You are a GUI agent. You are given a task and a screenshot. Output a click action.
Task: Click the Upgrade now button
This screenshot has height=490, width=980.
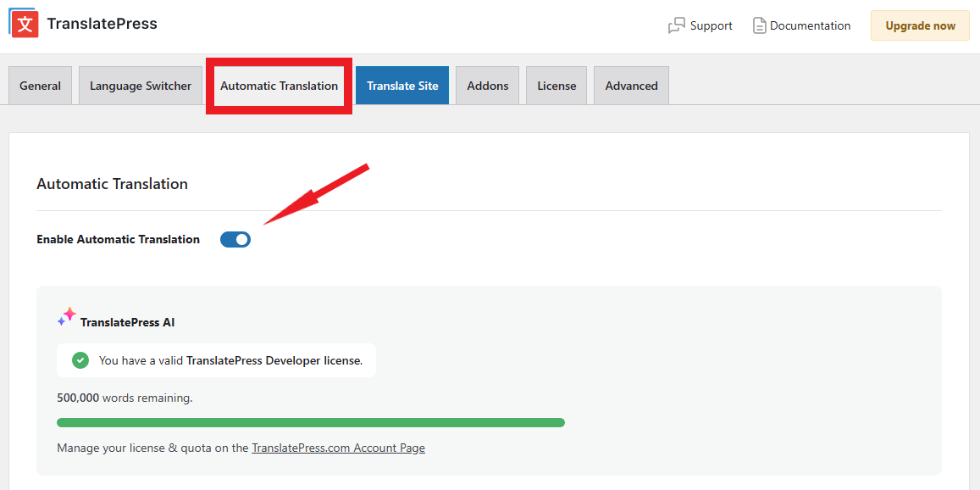(920, 25)
